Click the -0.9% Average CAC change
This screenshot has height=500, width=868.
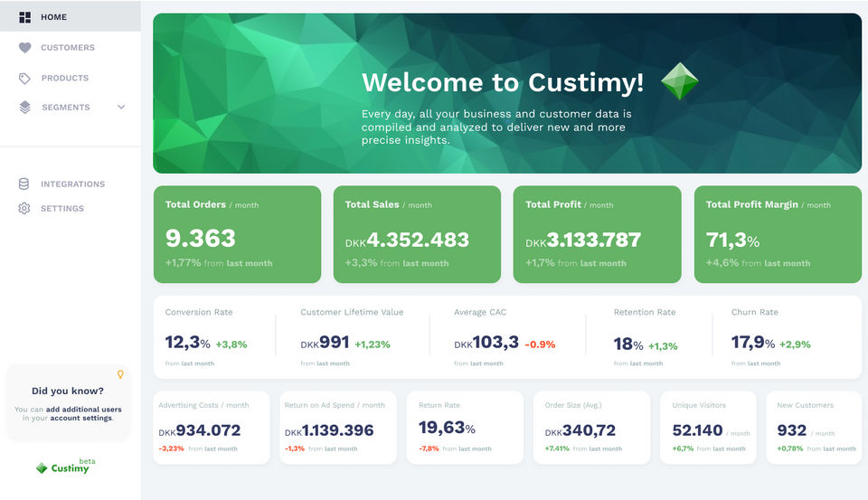[x=540, y=344]
